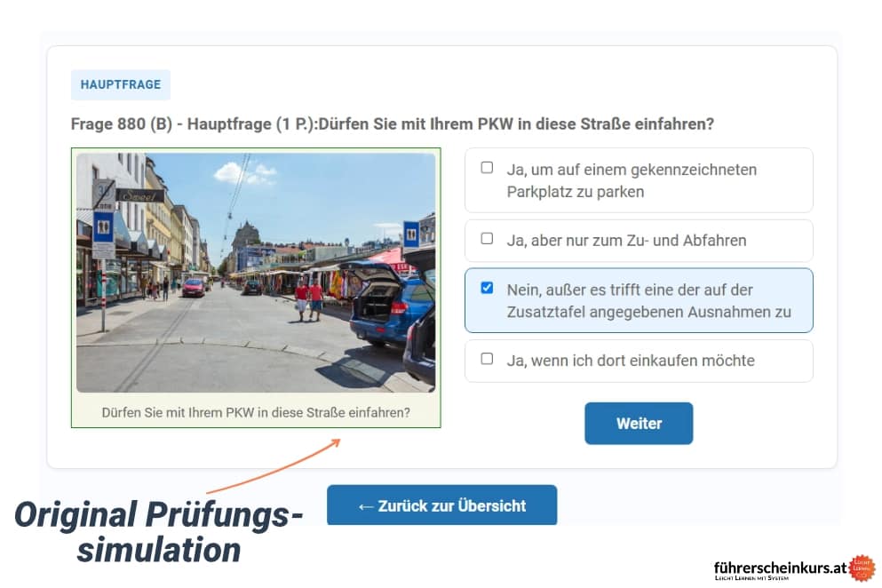882x588 pixels.
Task: Uncheck the selected 'Nein, außer es trifft' checkbox
Action: pyautogui.click(x=487, y=288)
